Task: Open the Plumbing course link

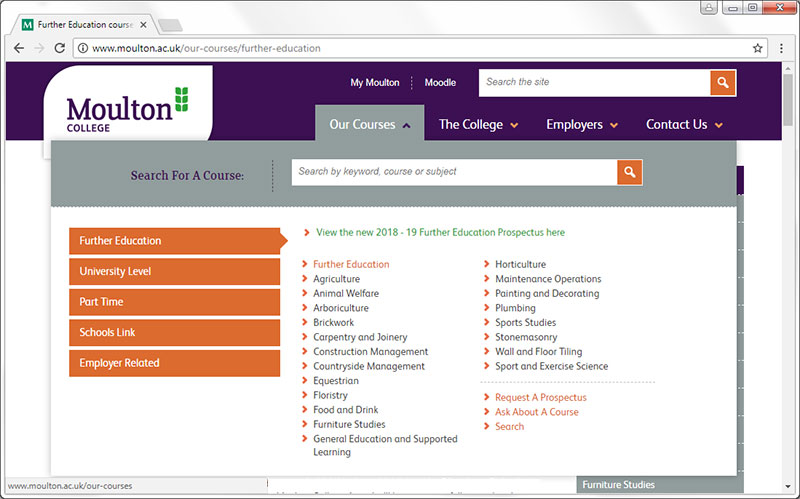Action: [x=515, y=308]
